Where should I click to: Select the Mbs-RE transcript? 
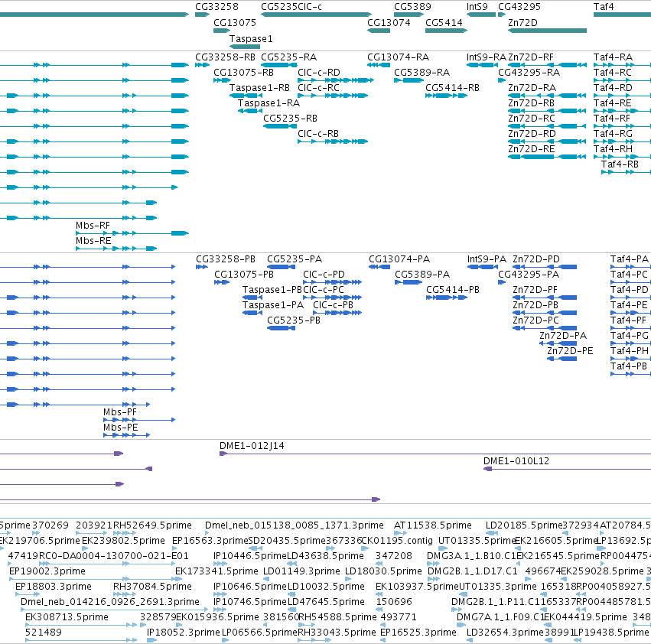pos(116,249)
